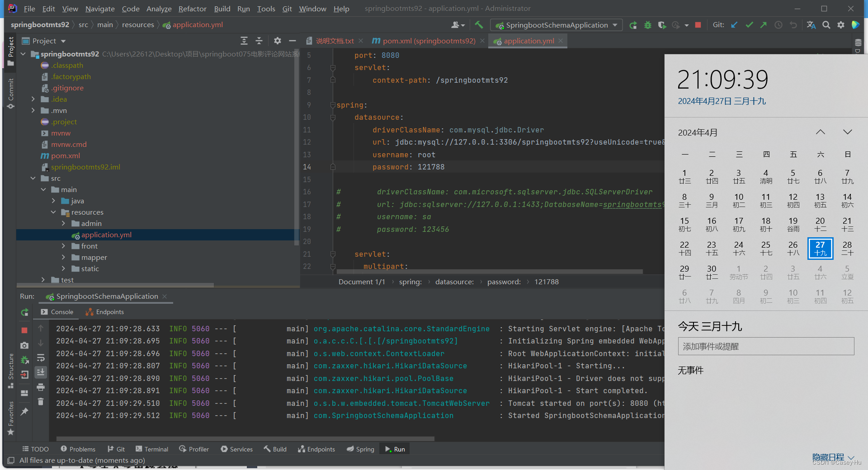Open the user account icon dropdown

click(458, 25)
